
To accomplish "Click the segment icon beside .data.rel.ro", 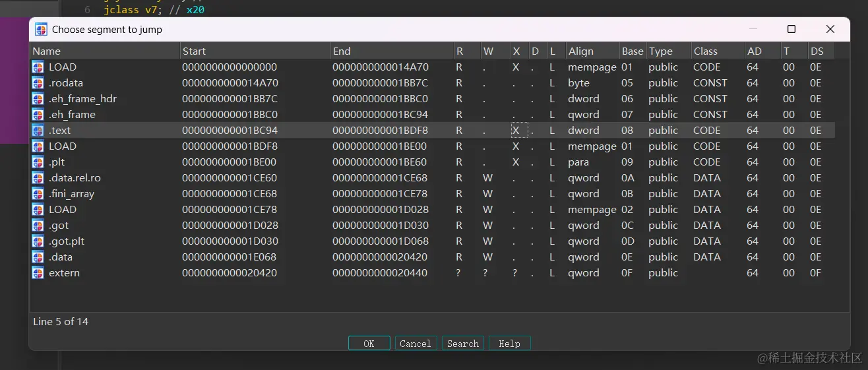I will click(x=38, y=178).
